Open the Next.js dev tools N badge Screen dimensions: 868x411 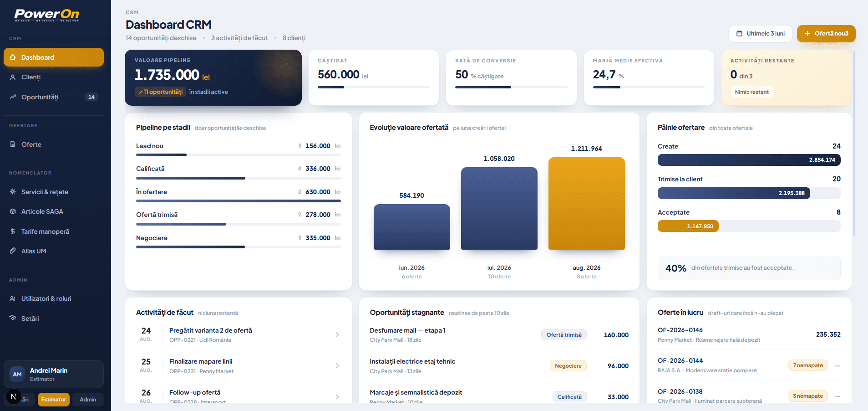point(13,397)
